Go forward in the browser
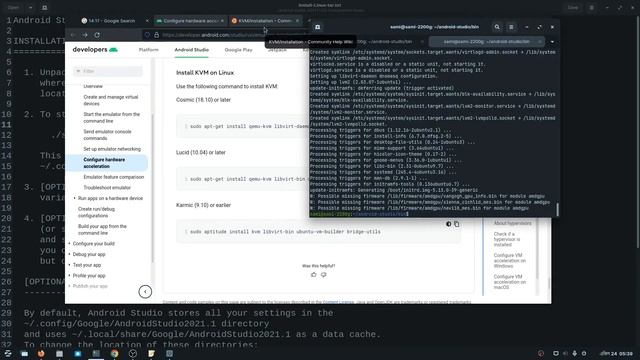Screen dimensions: 640x360 (84, 35)
